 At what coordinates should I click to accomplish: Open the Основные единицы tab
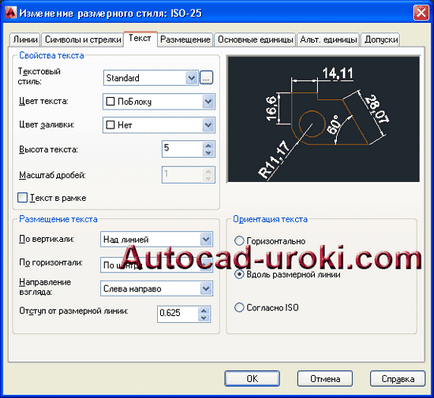pyautogui.click(x=255, y=39)
